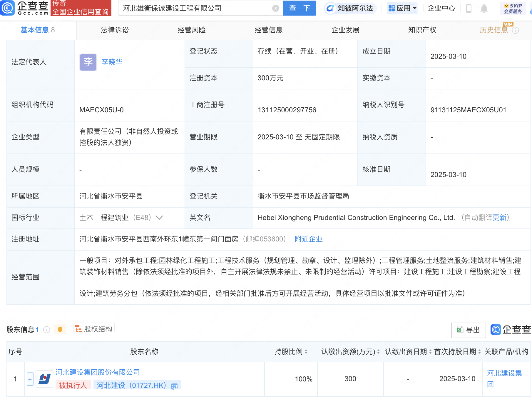Select taxpayer ID 91131125MAECX05U01

pyautogui.click(x=469, y=110)
